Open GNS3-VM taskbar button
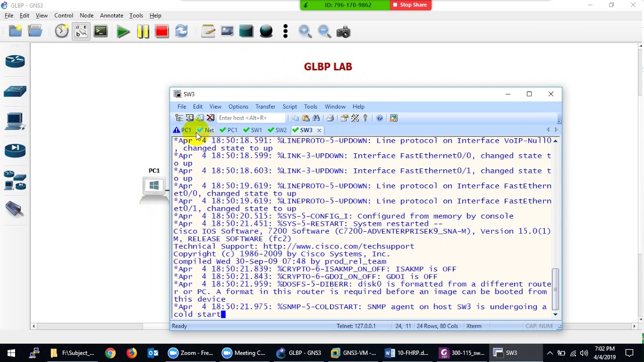644x362 pixels. pos(354,353)
